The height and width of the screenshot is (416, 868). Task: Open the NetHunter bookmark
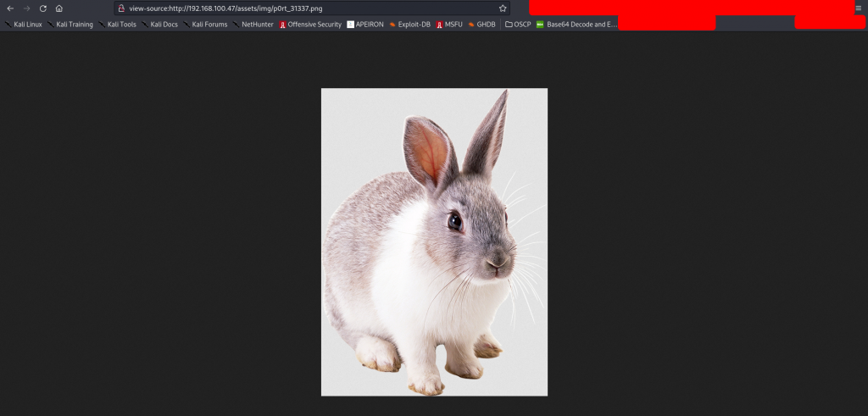point(253,25)
